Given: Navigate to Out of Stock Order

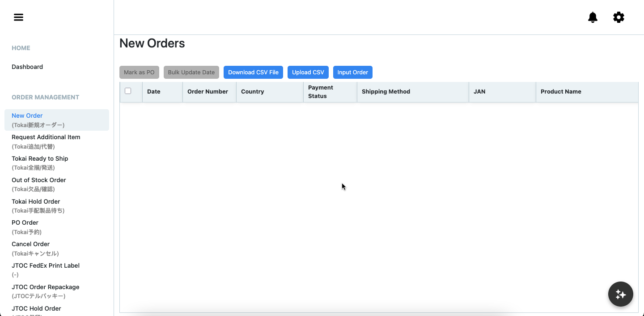Looking at the screenshot, I should click(39, 180).
